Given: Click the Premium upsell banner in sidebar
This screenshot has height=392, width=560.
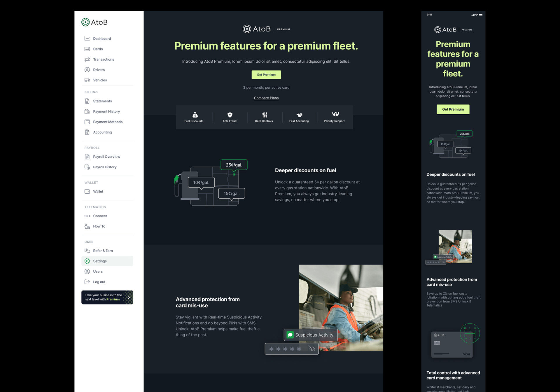Looking at the screenshot, I should click(107, 297).
